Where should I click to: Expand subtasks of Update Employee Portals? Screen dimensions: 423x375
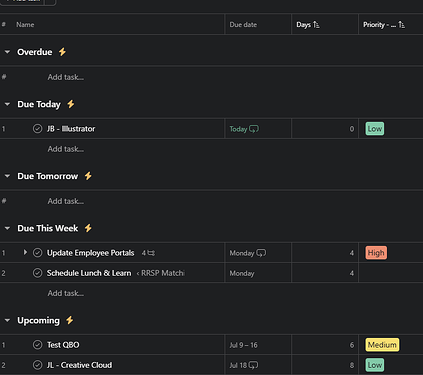click(25, 252)
